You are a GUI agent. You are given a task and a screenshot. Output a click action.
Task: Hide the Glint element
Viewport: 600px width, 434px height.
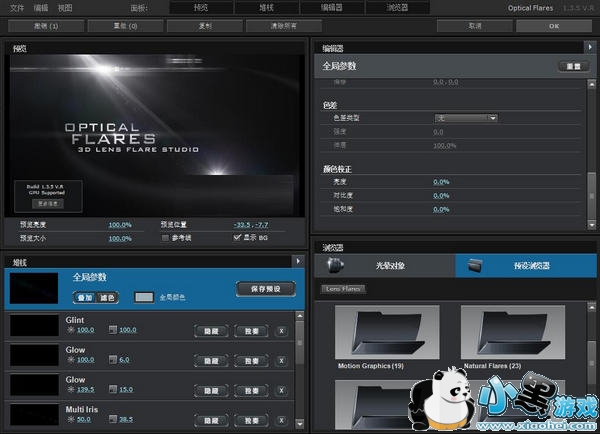click(x=211, y=331)
